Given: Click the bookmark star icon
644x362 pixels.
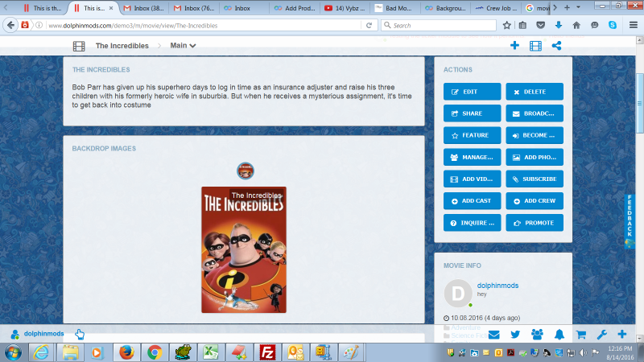Looking at the screenshot, I should point(507,25).
